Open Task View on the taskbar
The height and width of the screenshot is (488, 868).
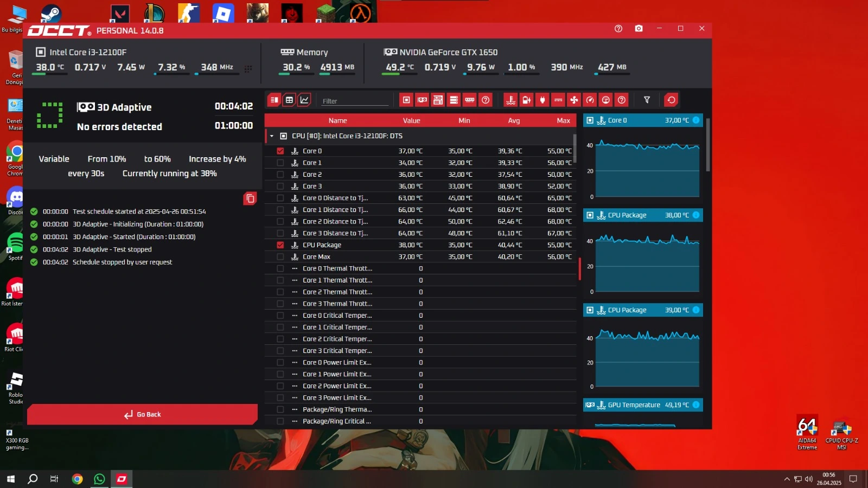(54, 479)
